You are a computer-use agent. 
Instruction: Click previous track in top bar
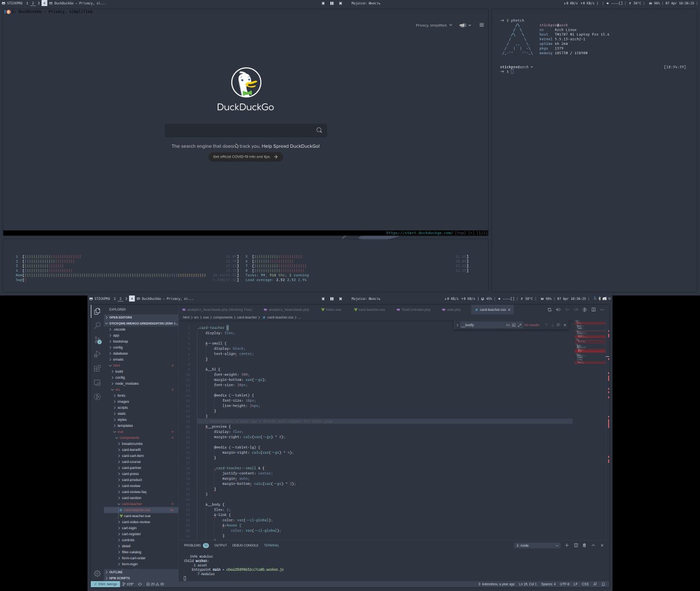point(323,3)
